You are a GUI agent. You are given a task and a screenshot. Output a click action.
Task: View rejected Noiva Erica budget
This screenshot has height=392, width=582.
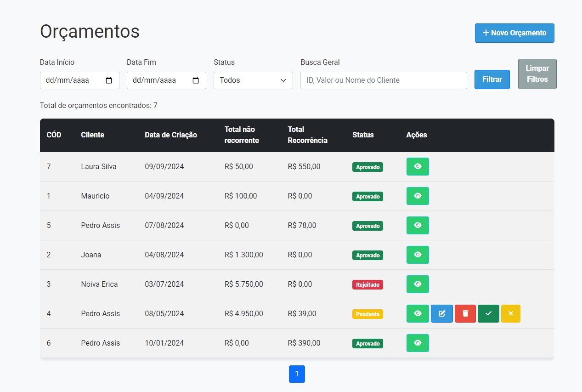click(418, 284)
